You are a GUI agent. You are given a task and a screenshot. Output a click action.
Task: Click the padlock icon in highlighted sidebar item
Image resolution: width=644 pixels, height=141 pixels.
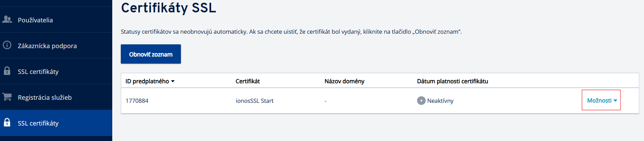7,122
